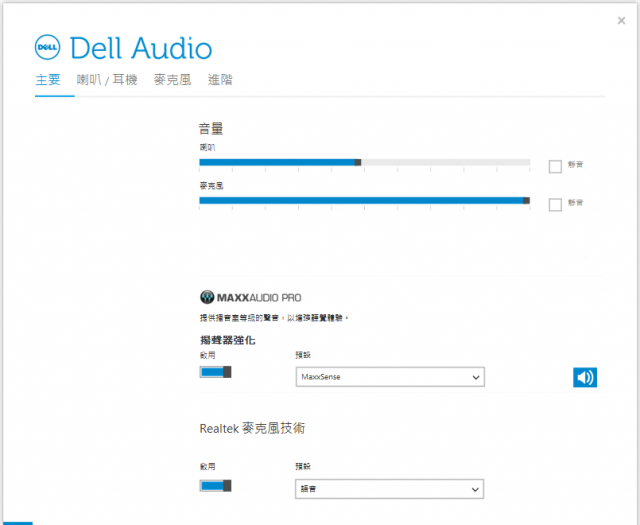Expand the MaxxSense preset dropdown
Image resolution: width=640 pixels, height=525 pixels.
390,377
